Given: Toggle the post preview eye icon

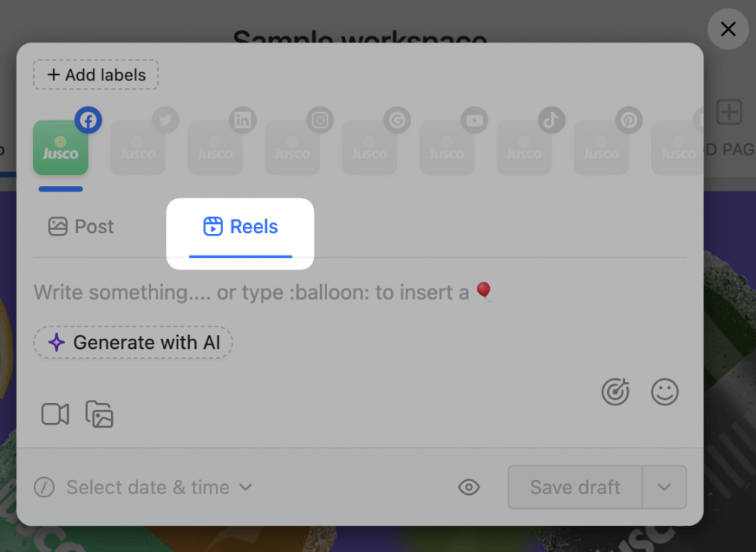Looking at the screenshot, I should click(468, 487).
